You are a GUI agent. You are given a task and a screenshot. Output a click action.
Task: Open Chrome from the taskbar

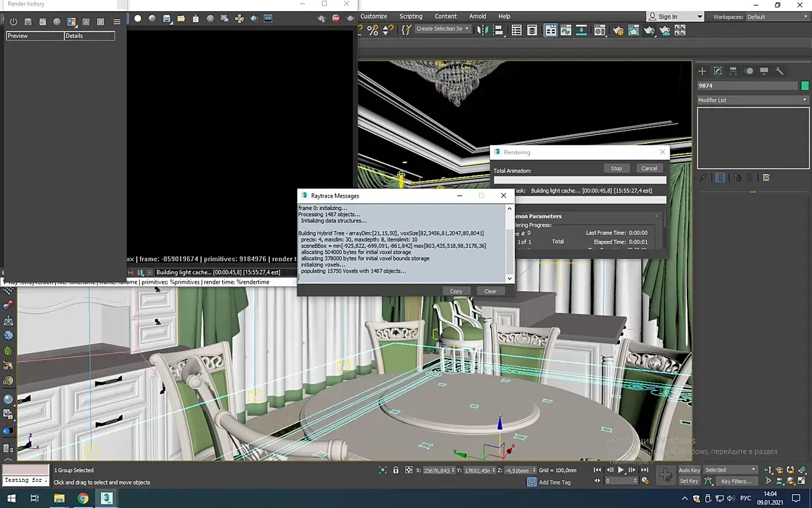click(83, 498)
